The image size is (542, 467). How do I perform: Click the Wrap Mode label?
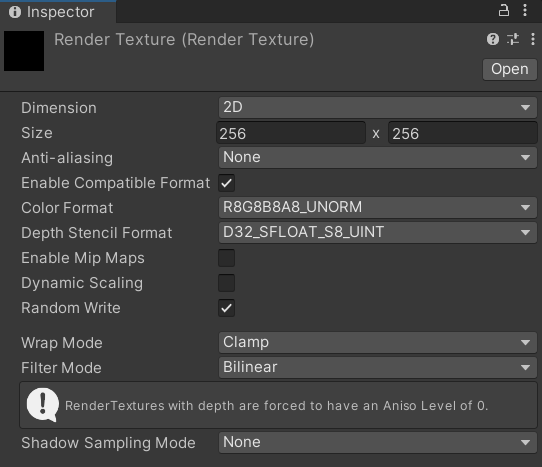point(62,343)
